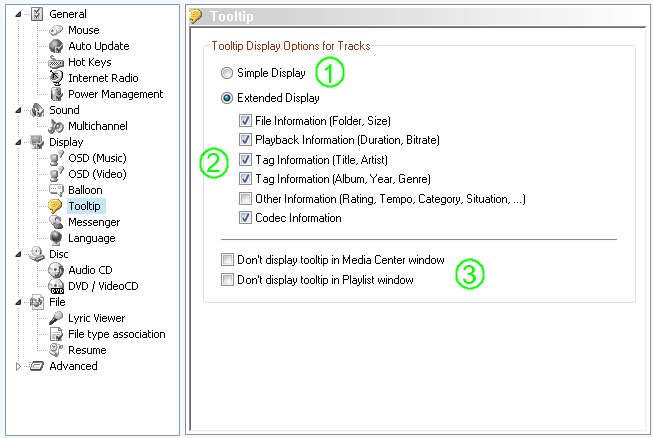Image resolution: width=653 pixels, height=438 pixels.
Task: Click the Advanced folder icon
Action: 37,366
